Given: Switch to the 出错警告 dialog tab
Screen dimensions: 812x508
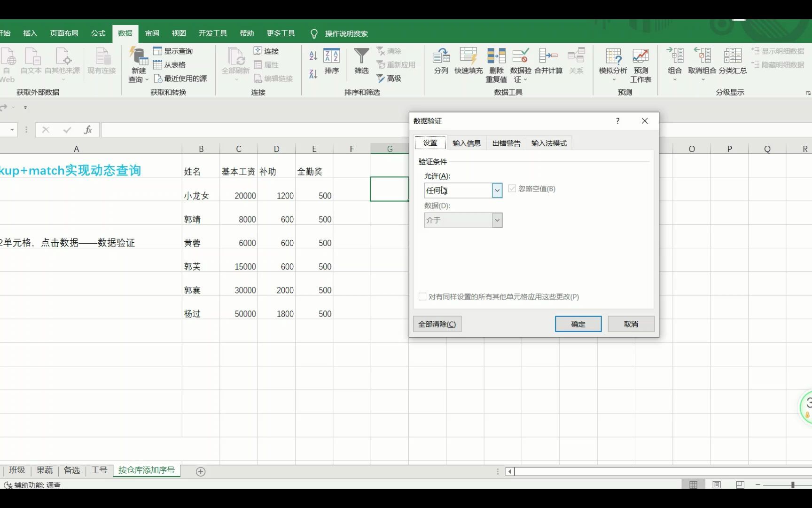Looking at the screenshot, I should 506,143.
